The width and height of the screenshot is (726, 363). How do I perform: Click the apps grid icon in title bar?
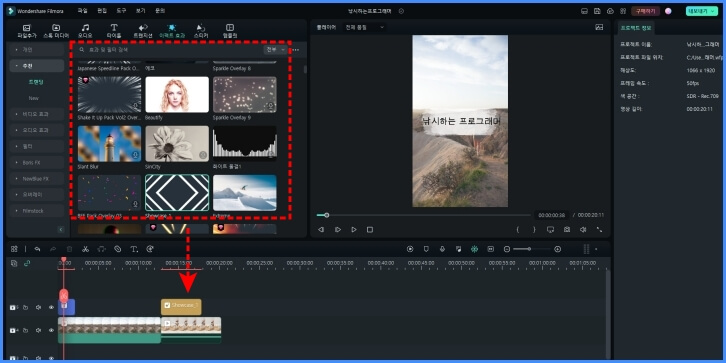point(623,11)
